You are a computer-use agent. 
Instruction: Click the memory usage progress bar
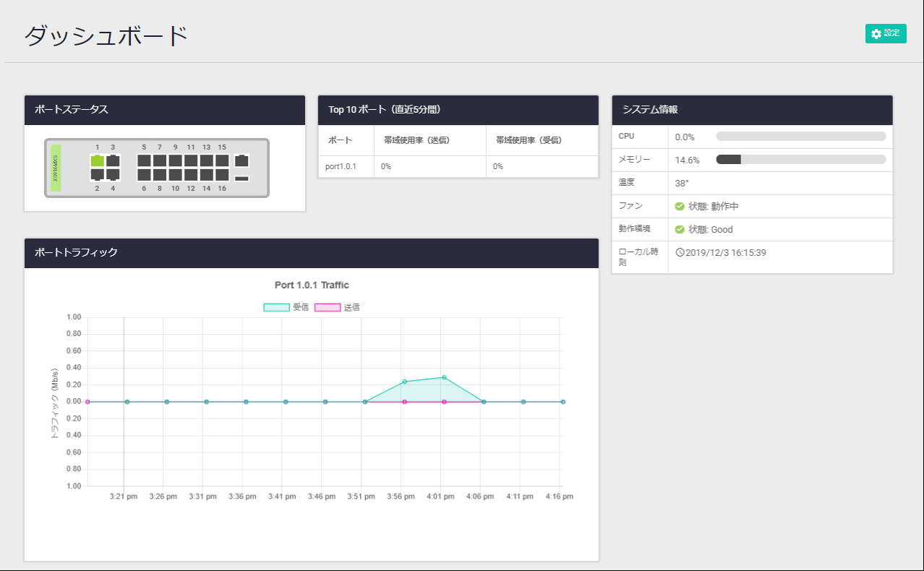800,160
